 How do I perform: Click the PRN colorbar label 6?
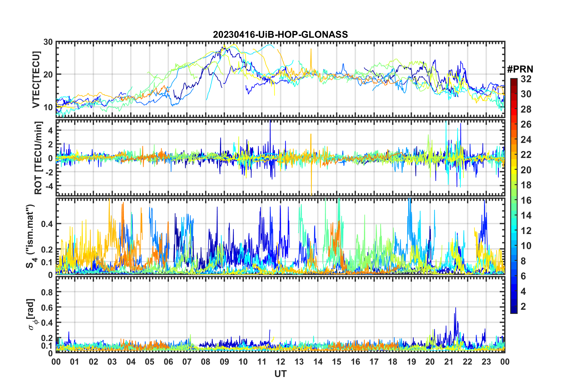[x=523, y=276]
